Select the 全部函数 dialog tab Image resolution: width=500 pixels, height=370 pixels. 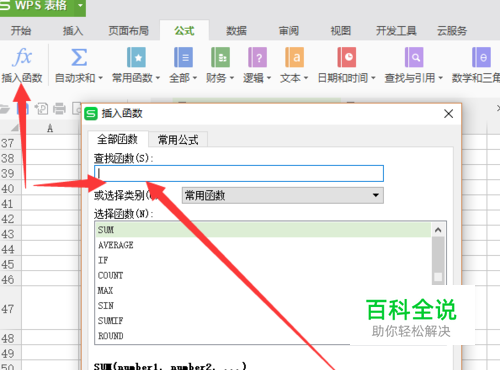117,139
